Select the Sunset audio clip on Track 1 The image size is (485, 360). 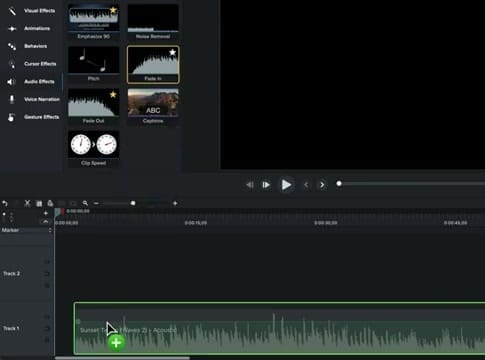[279, 328]
